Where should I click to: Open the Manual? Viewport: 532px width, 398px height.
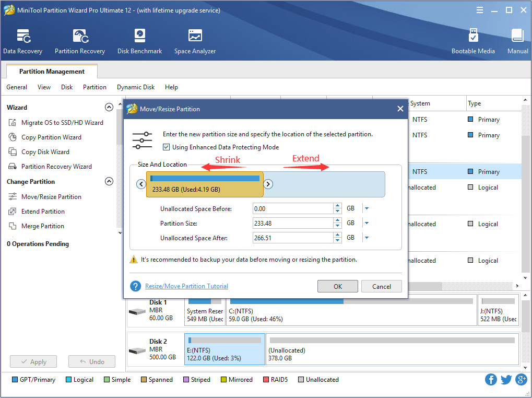point(517,41)
